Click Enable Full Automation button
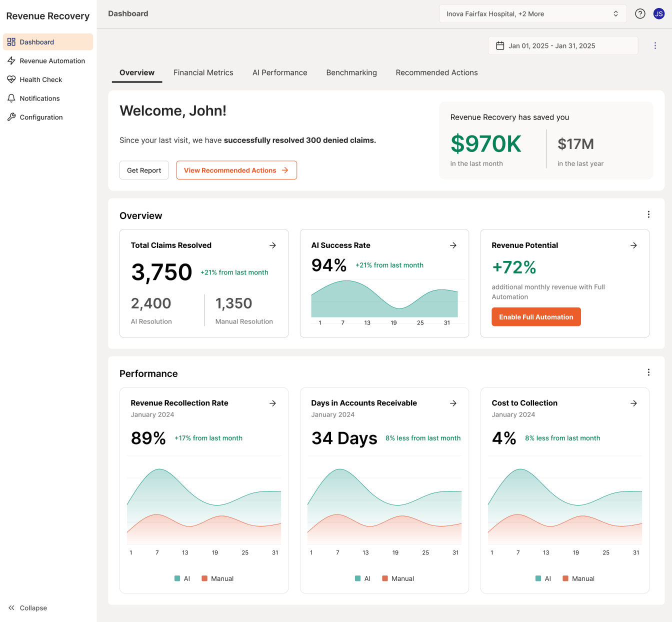 536,317
